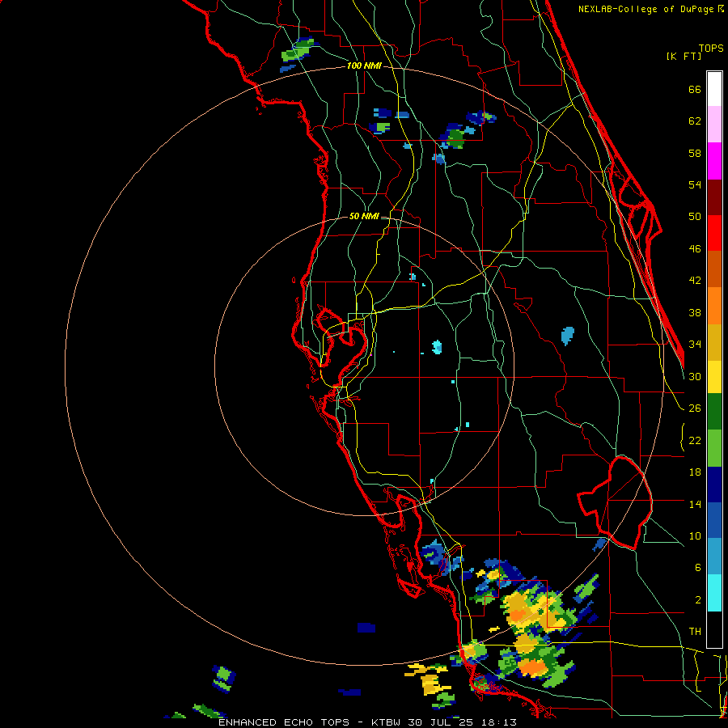Image resolution: width=728 pixels, height=728 pixels.
Task: Select the 30 scale value
Action: point(695,376)
